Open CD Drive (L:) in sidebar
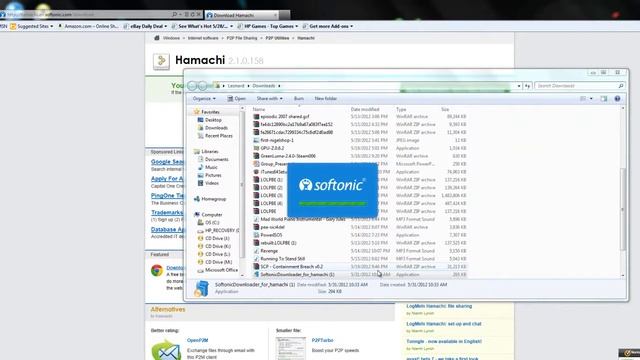640x360 pixels. tap(214, 254)
